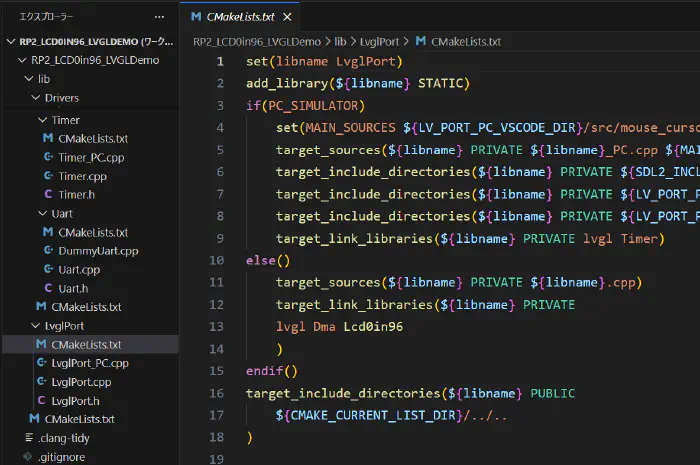Click the CMake icon of CMakeLists.txt in Timer folder

[48, 138]
